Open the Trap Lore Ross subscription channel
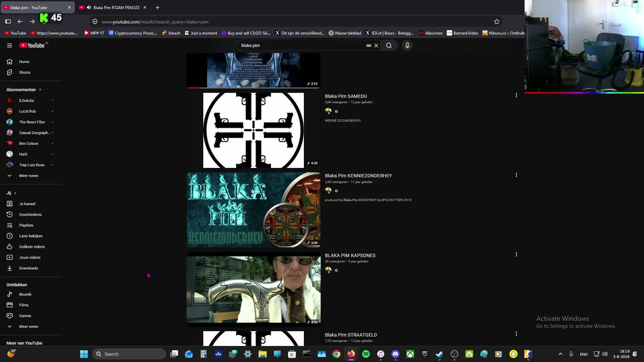644x362 pixels. pyautogui.click(x=31, y=165)
